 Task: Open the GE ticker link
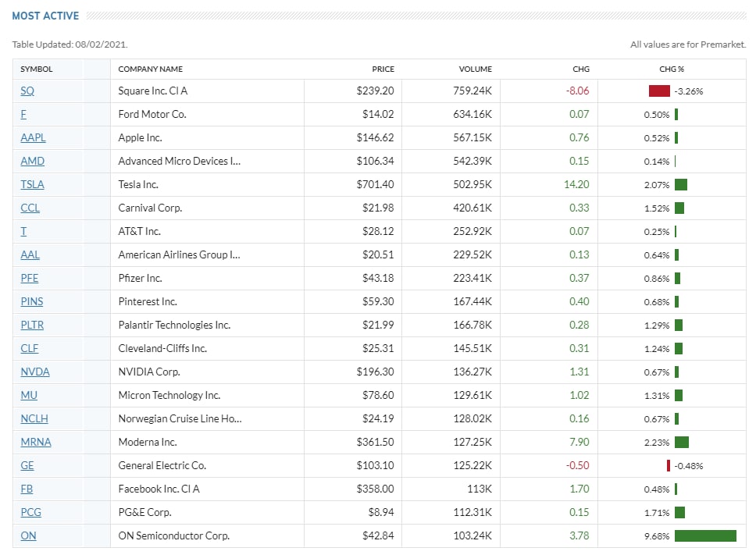click(27, 465)
